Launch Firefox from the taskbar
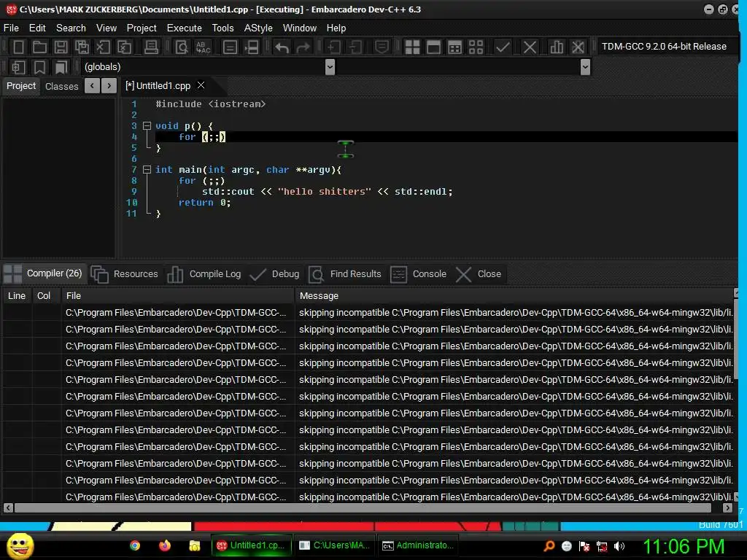This screenshot has height=560, width=747. tap(165, 545)
